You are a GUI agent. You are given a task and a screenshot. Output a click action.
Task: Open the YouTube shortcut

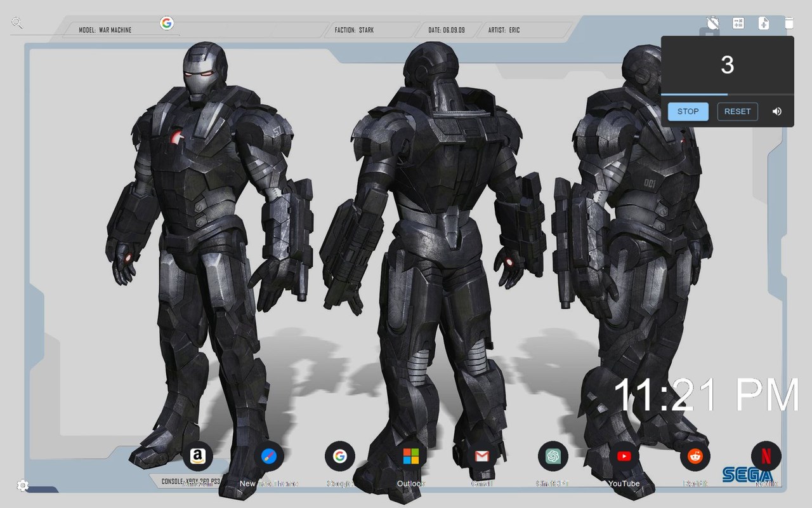point(624,457)
